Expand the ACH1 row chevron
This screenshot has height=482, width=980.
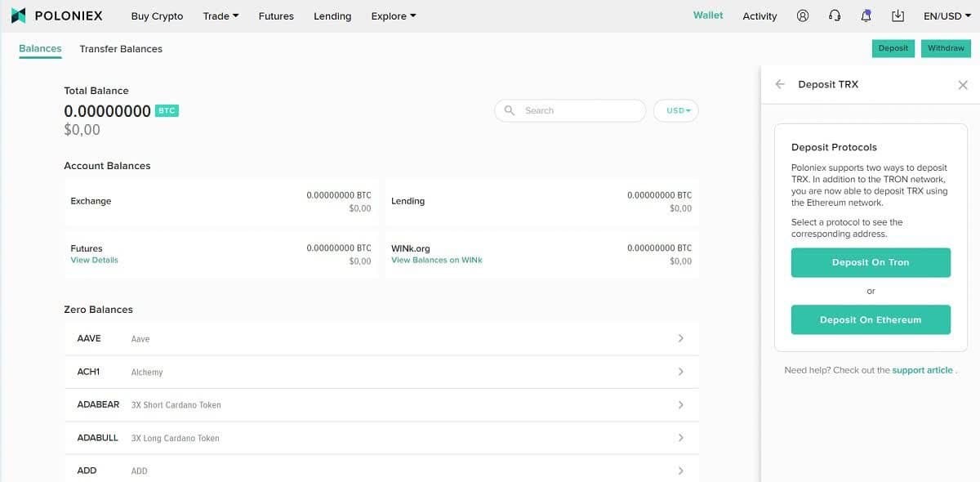coord(680,372)
